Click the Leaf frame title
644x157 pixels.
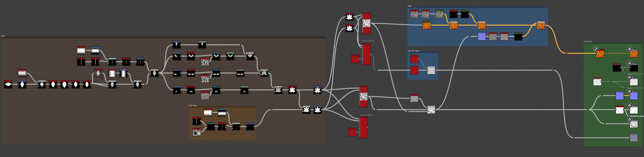click(3, 36)
